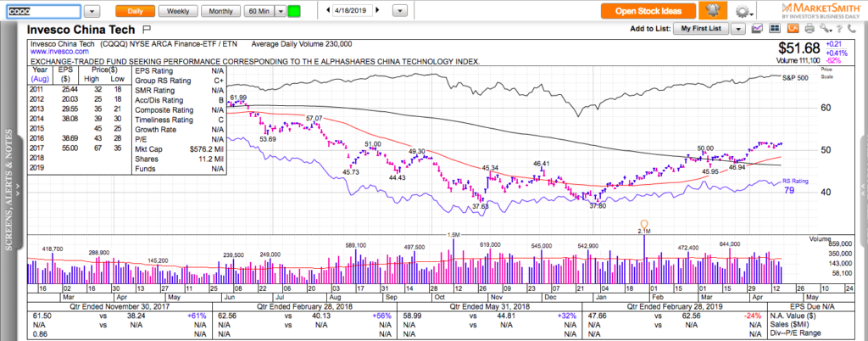Screen dimensions: 868x341
Task: Open alerts with the bell icon
Action: pos(713,10)
